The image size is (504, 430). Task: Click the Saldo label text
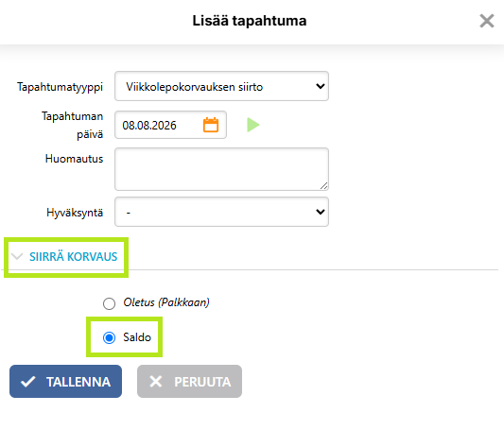(x=137, y=337)
